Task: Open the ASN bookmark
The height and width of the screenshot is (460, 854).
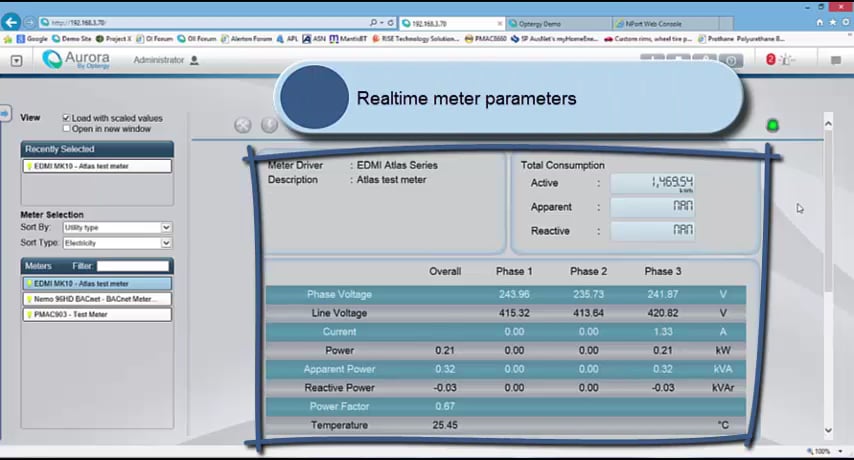Action: click(314, 39)
